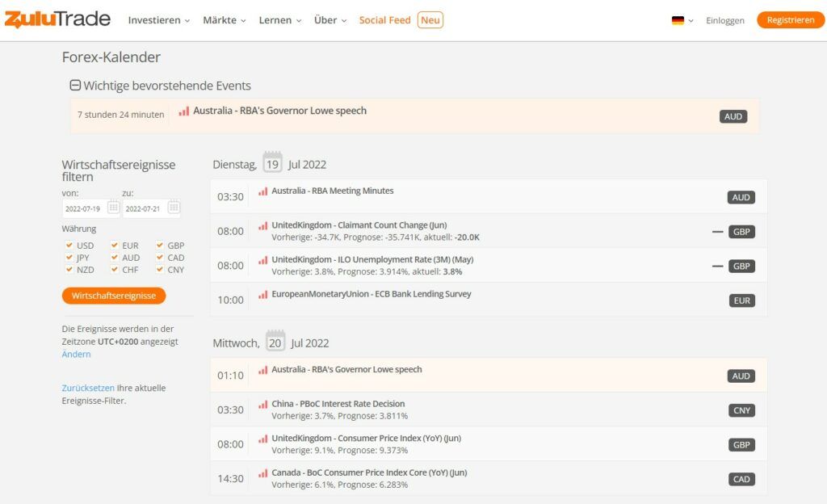
Task: Click dash indicator on Claimant Count Change row
Action: coord(717,232)
